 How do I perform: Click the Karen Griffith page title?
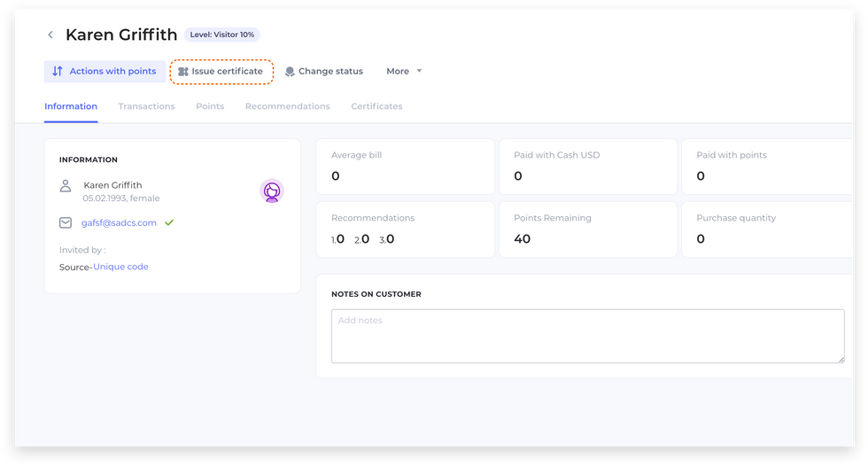[x=121, y=35]
